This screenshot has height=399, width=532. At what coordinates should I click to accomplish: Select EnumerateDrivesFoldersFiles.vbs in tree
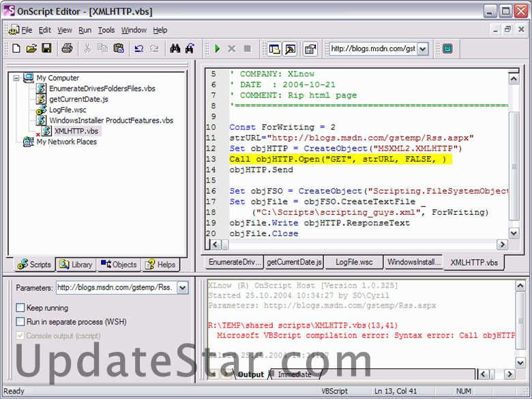102,89
